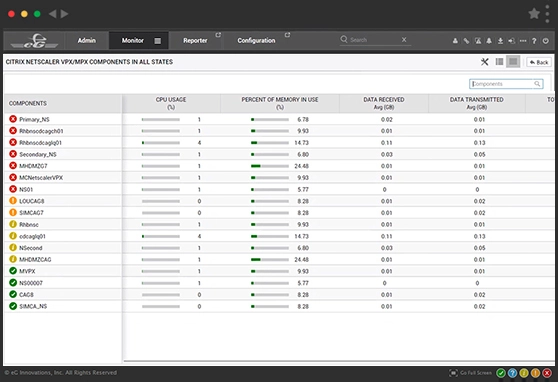Open the MCNetscalerVPX component
The image size is (558, 382).
(x=41, y=178)
